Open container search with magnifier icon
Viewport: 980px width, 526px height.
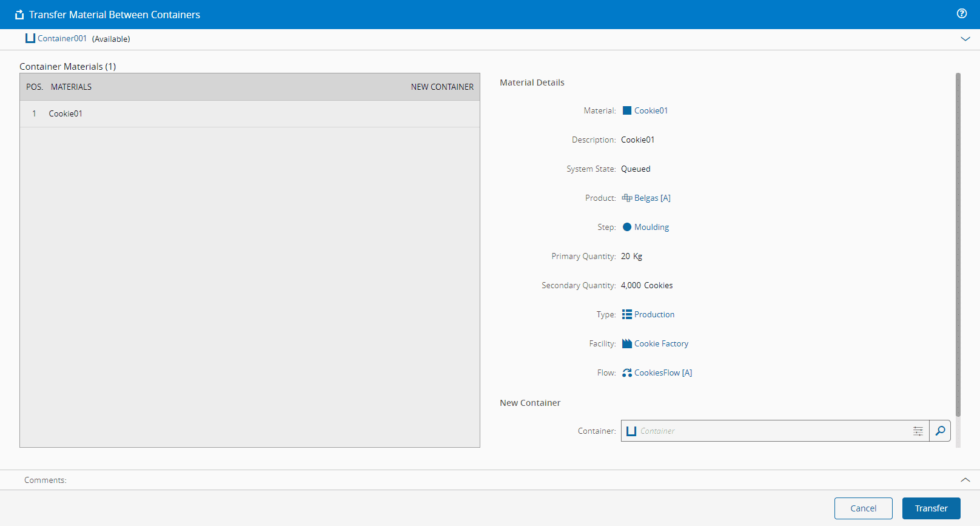click(940, 431)
